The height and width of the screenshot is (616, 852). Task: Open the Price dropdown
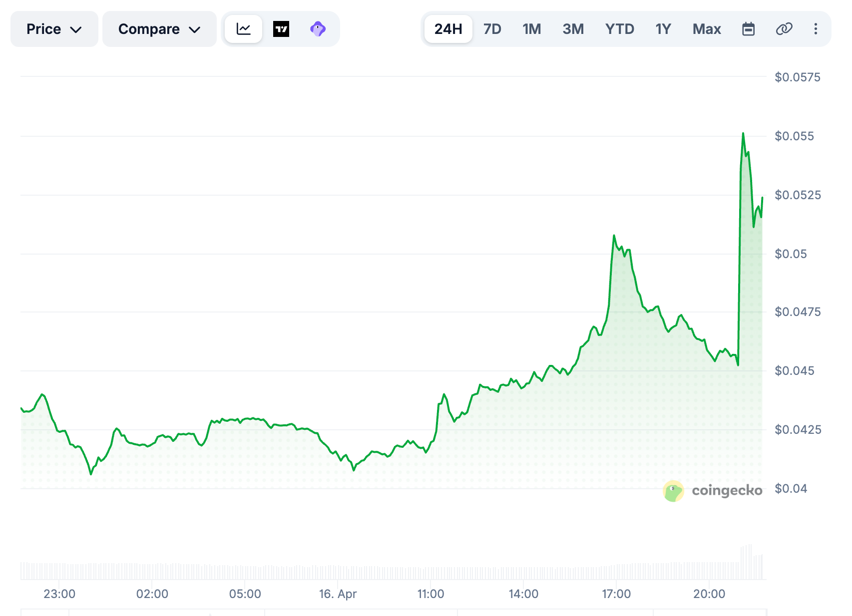(54, 29)
